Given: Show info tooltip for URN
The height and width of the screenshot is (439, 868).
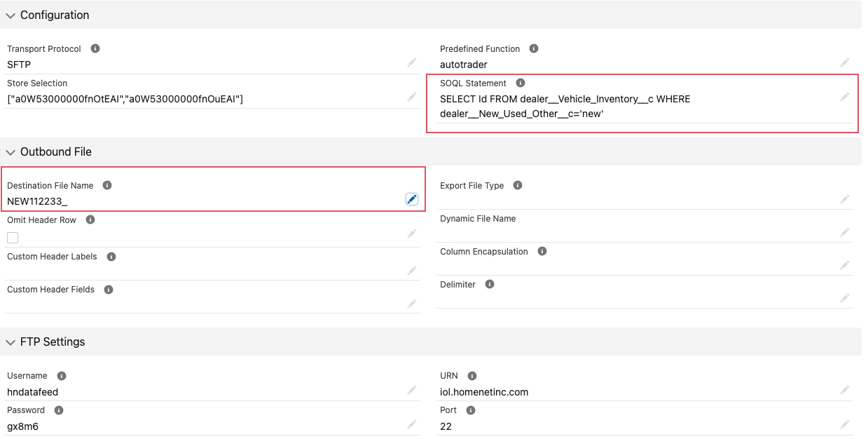Looking at the screenshot, I should point(472,375).
